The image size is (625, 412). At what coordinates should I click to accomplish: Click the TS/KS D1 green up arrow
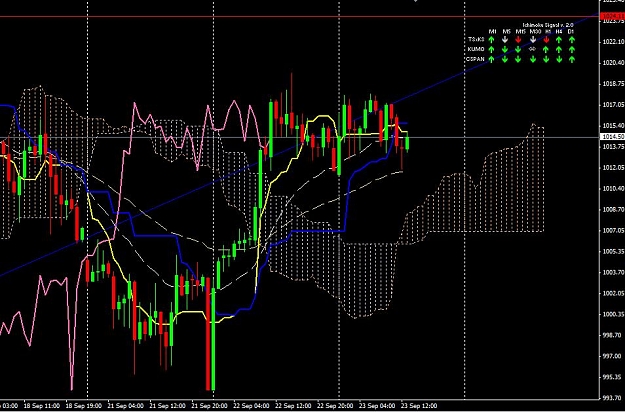(x=572, y=39)
